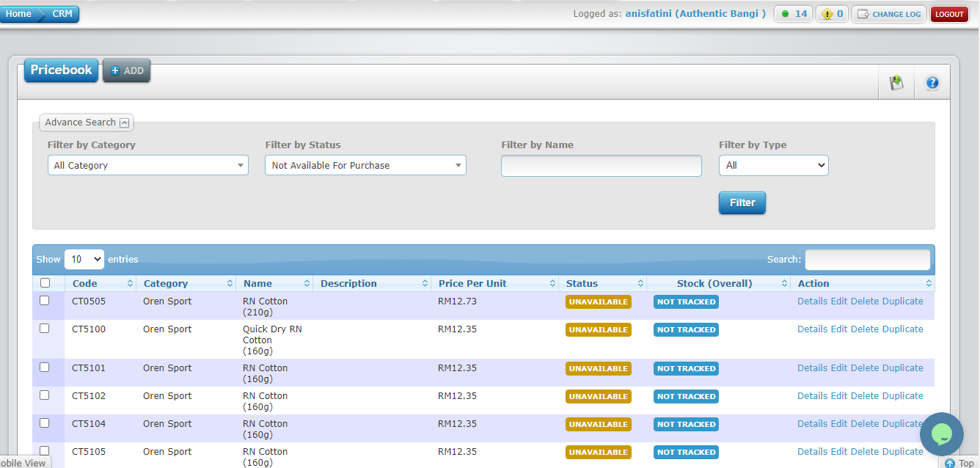The height and width of the screenshot is (468, 980).
Task: Sort by Name column arrows
Action: click(307, 283)
